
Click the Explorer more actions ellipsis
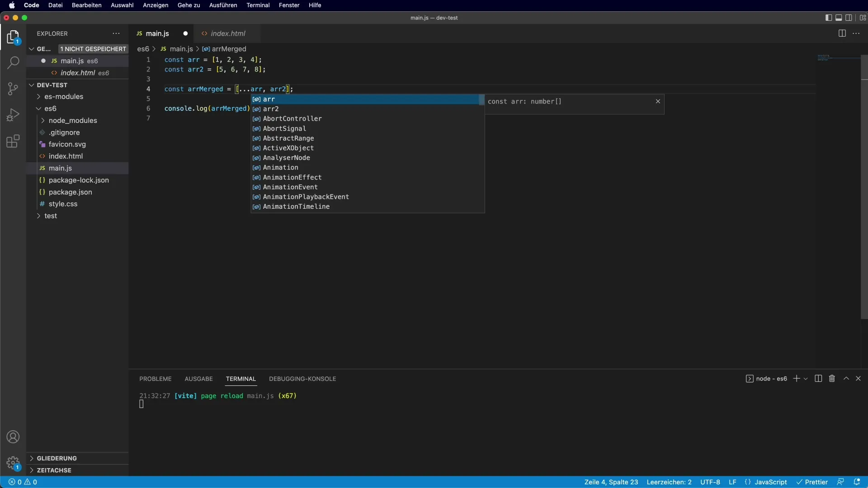(116, 33)
